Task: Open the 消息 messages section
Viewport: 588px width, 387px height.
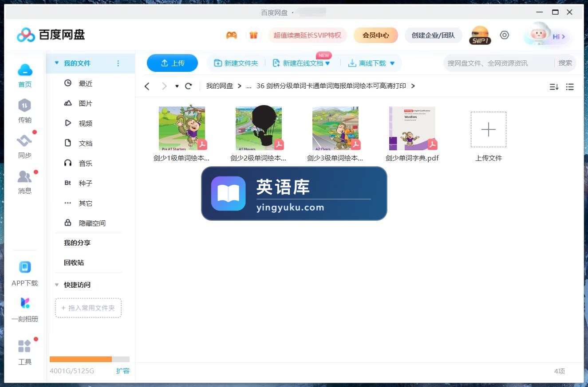Action: click(x=25, y=182)
